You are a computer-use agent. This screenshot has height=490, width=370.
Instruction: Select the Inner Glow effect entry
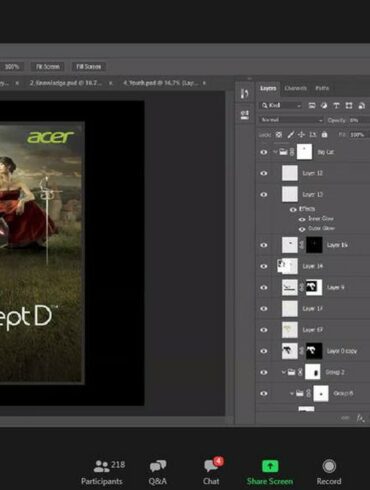pos(320,219)
